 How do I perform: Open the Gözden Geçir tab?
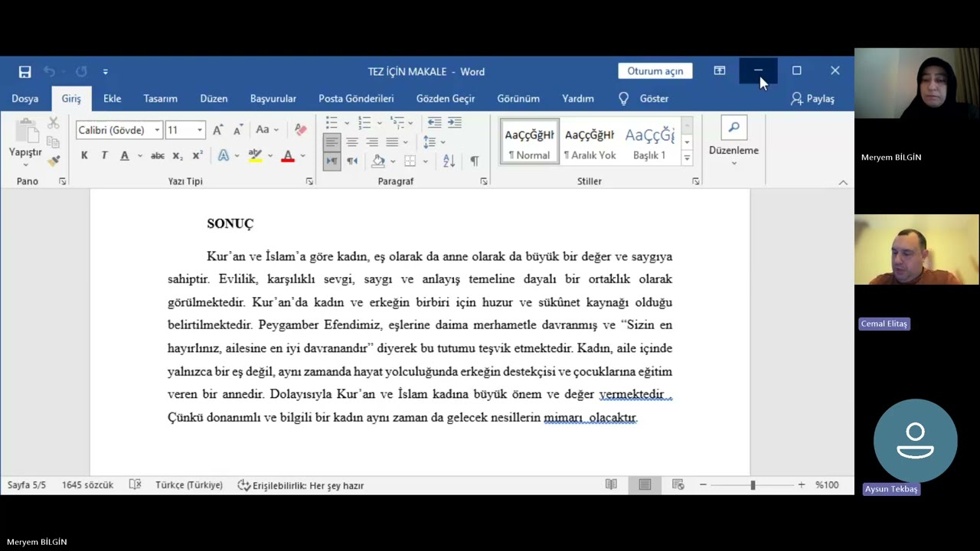tap(446, 99)
